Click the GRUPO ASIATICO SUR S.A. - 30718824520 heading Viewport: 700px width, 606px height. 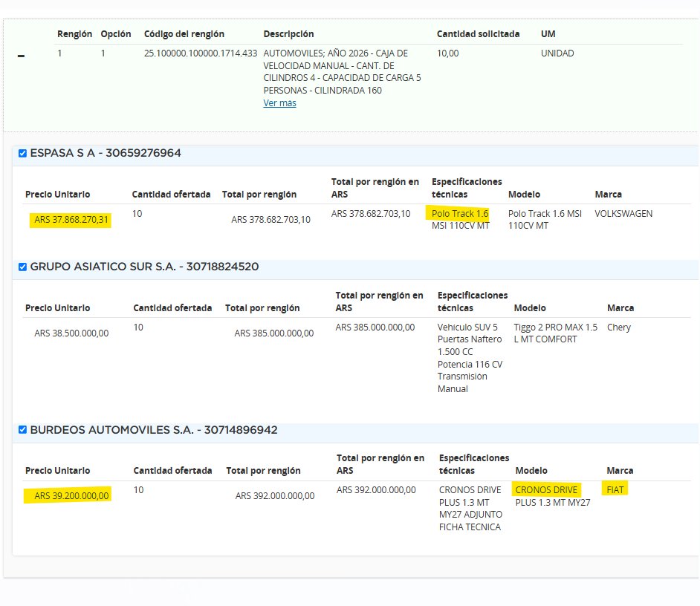(144, 267)
